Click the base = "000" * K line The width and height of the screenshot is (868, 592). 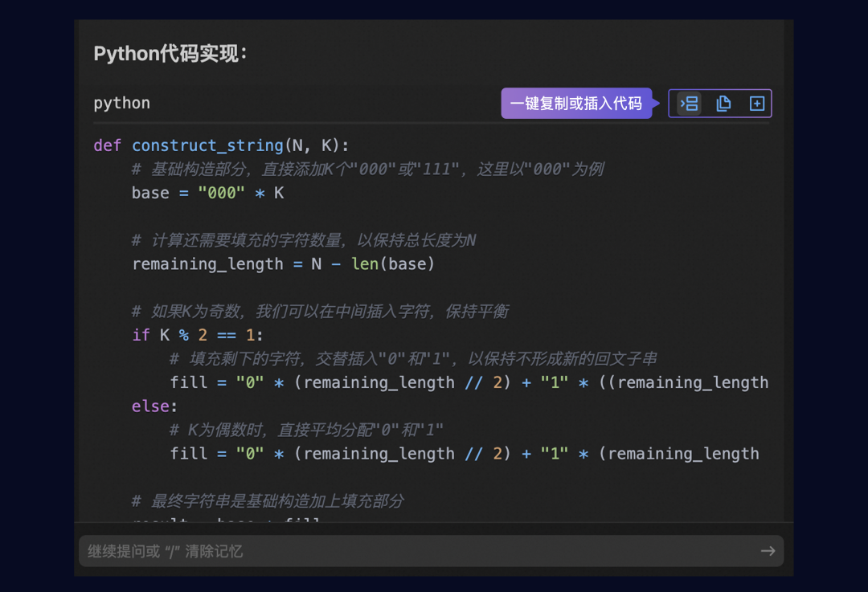click(x=207, y=193)
